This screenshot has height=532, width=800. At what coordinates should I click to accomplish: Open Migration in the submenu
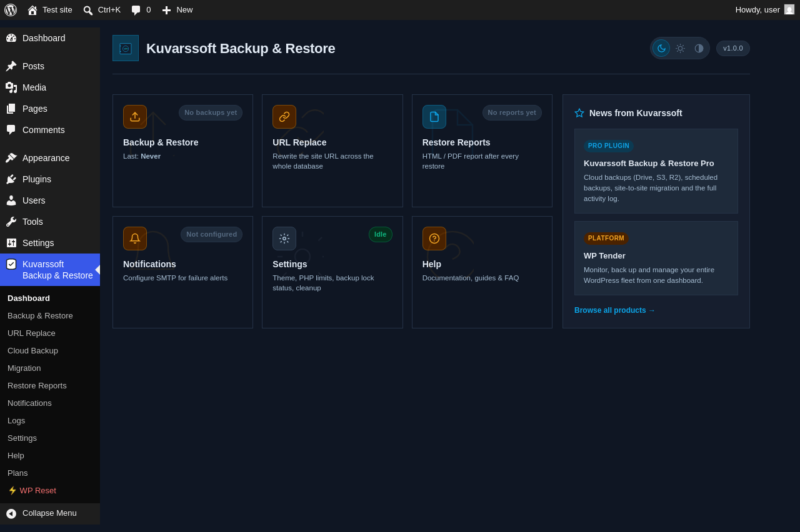[x=24, y=368]
